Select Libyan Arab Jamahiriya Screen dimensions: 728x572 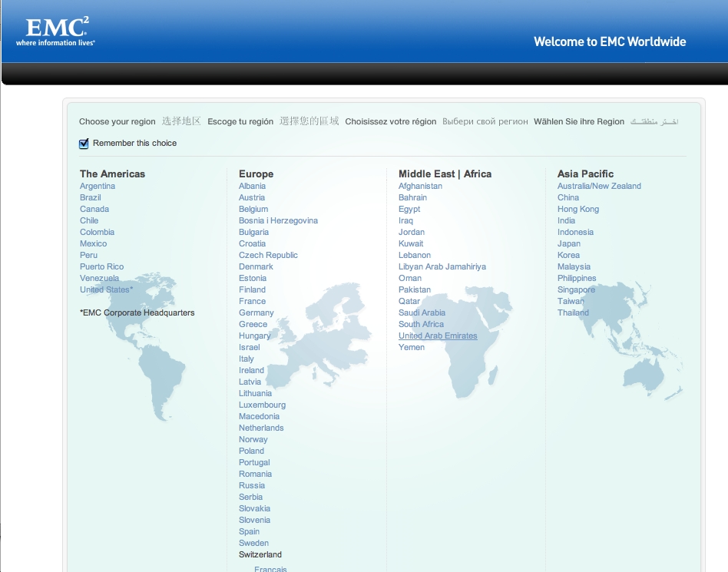click(x=442, y=267)
